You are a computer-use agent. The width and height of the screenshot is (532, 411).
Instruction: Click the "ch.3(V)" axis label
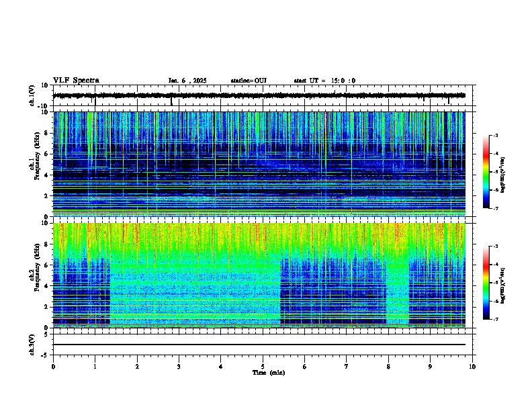point(32,345)
